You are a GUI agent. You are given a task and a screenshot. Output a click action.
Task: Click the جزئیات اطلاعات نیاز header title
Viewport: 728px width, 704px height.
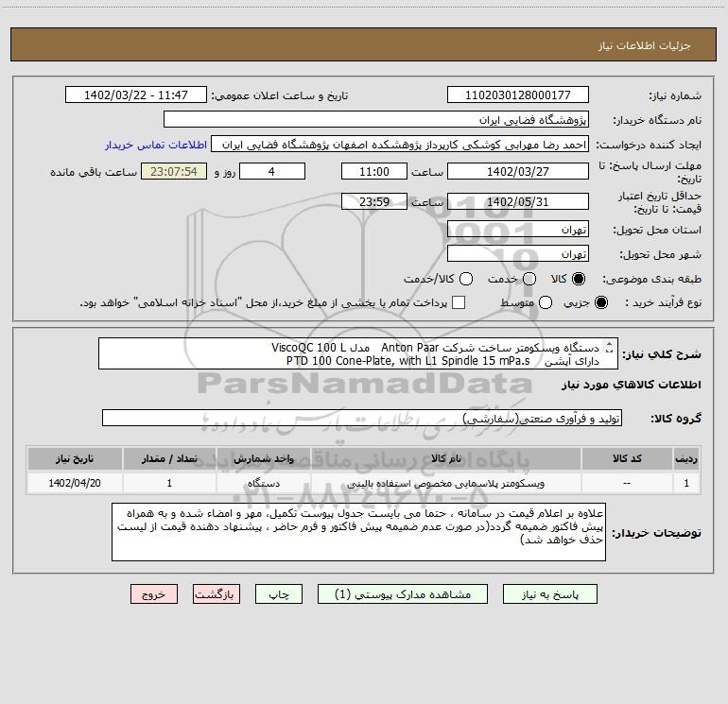(644, 45)
